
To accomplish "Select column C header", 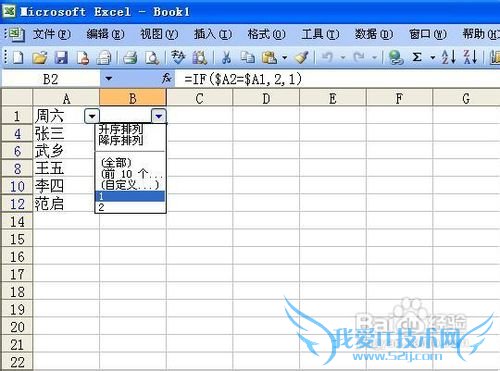I will pyautogui.click(x=199, y=99).
